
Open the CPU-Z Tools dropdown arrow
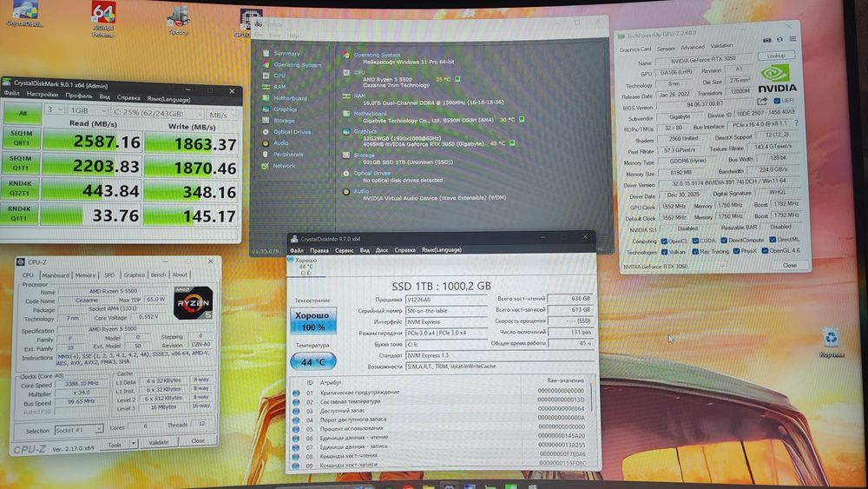pos(134,444)
